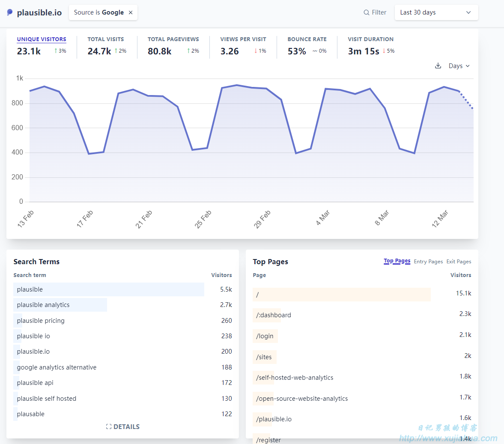
Task: Select the /login page row
Action: click(x=362, y=336)
